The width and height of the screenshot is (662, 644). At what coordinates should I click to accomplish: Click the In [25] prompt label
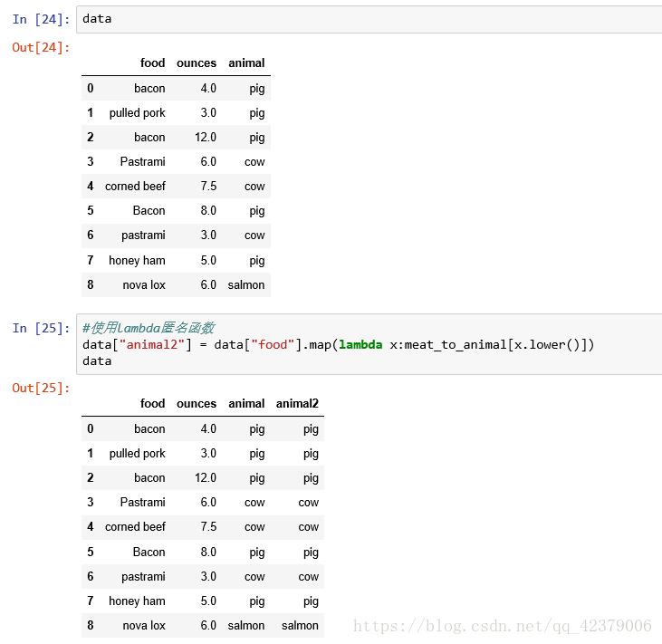tap(41, 328)
